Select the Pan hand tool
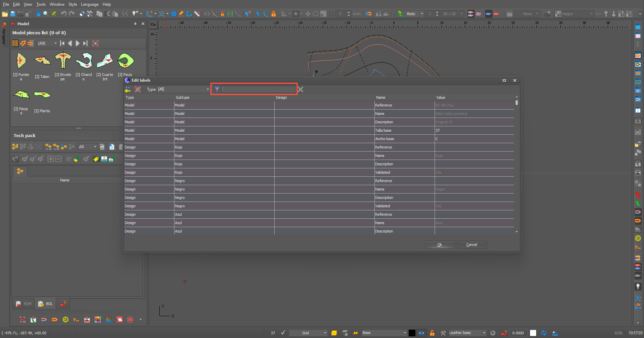 (x=38, y=14)
